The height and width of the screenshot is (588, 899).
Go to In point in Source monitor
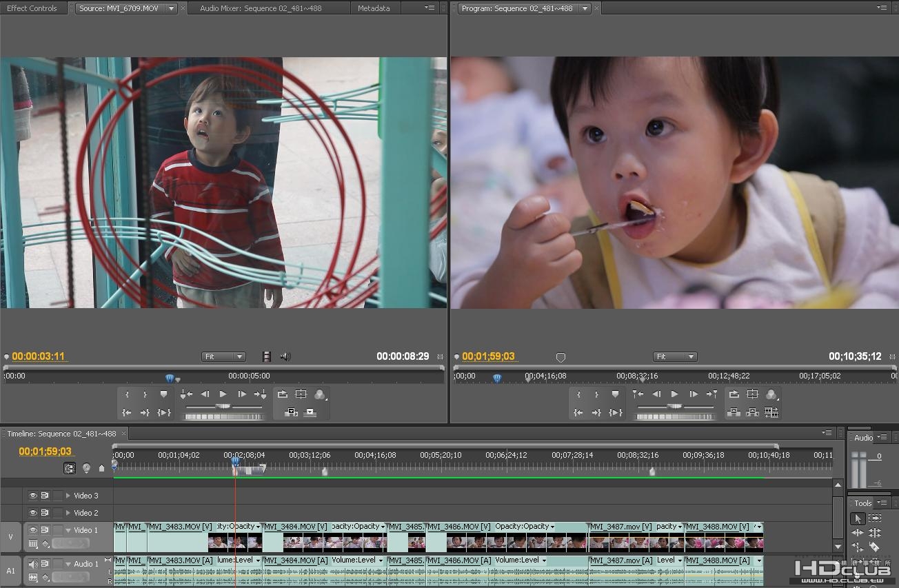pos(127,412)
